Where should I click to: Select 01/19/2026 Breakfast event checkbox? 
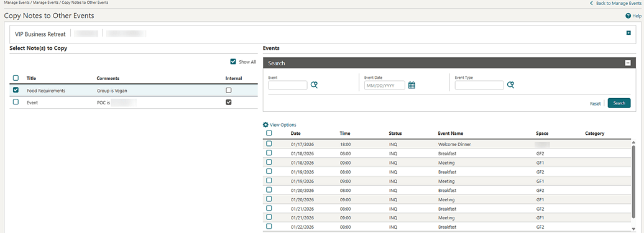[x=269, y=171]
